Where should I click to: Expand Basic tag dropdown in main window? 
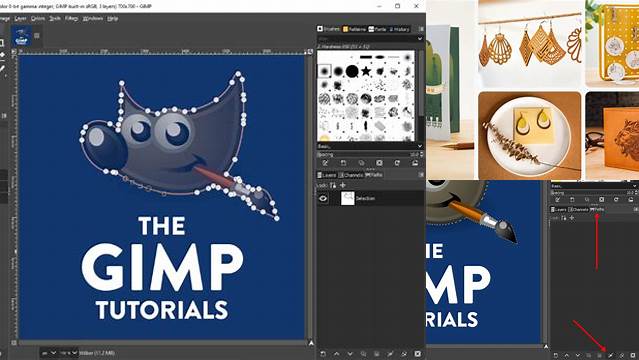click(420, 146)
